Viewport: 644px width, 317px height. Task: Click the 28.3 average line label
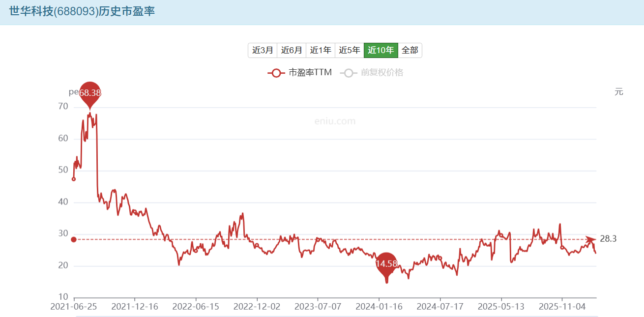(x=608, y=239)
